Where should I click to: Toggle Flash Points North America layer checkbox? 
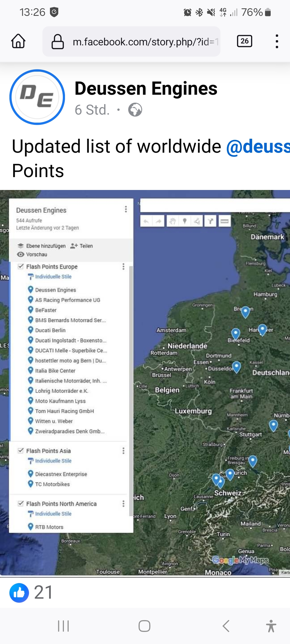coord(21,504)
